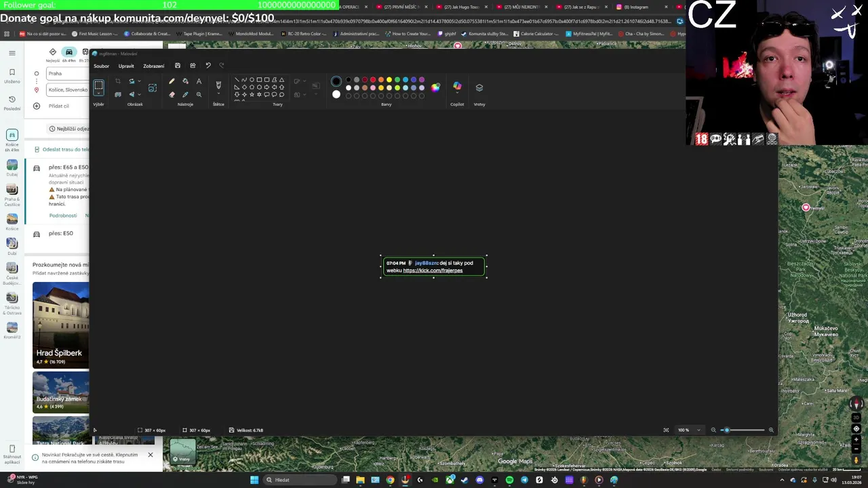Open the Spotify taskbar icon
The image size is (868, 488).
(x=509, y=480)
